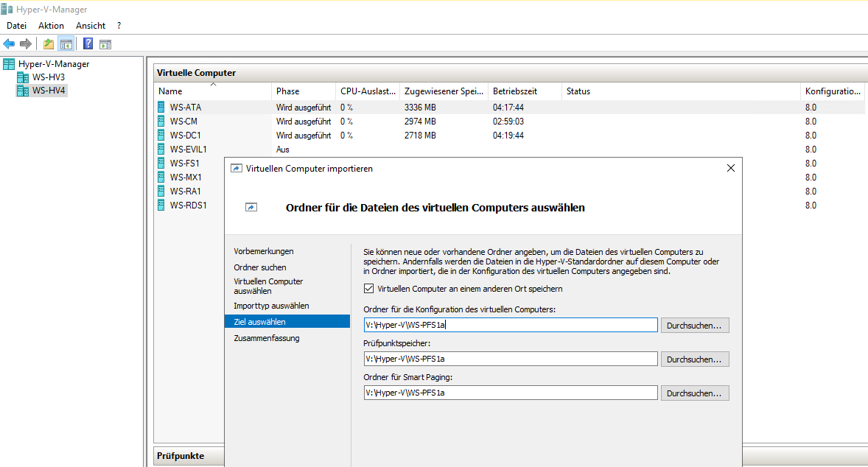Toggle the action pane toolbar icon
868x467 pixels.
tap(105, 44)
